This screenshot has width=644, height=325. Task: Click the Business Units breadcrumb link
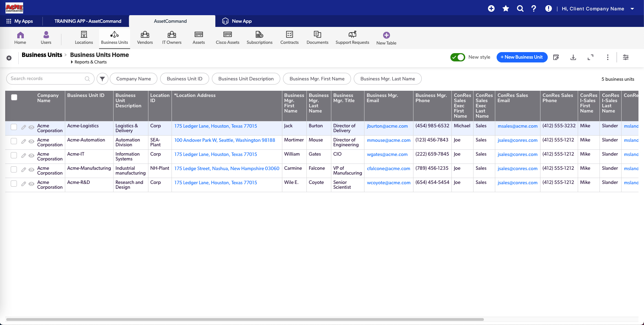[x=42, y=55]
